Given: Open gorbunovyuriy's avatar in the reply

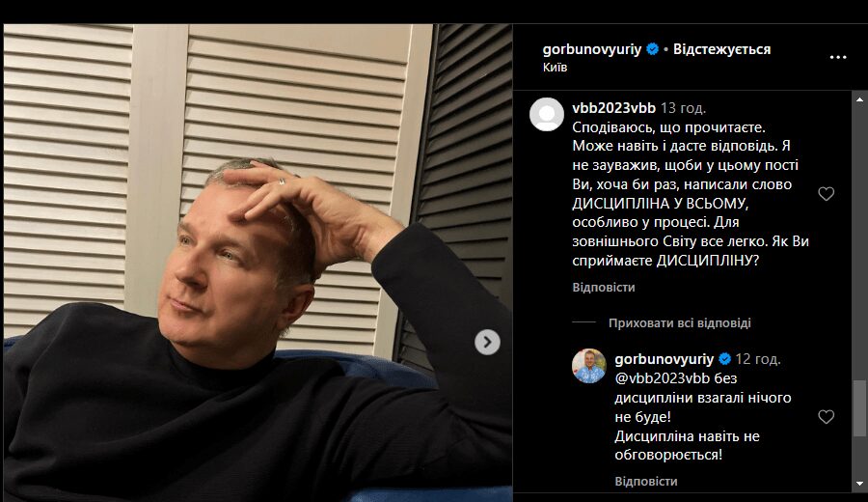Looking at the screenshot, I should click(588, 366).
